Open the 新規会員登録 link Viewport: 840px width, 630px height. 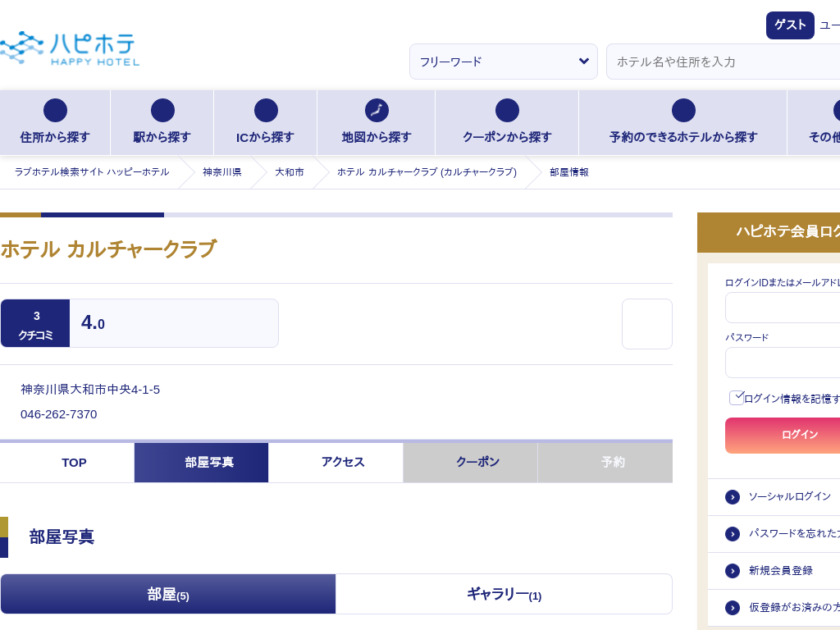tap(781, 571)
